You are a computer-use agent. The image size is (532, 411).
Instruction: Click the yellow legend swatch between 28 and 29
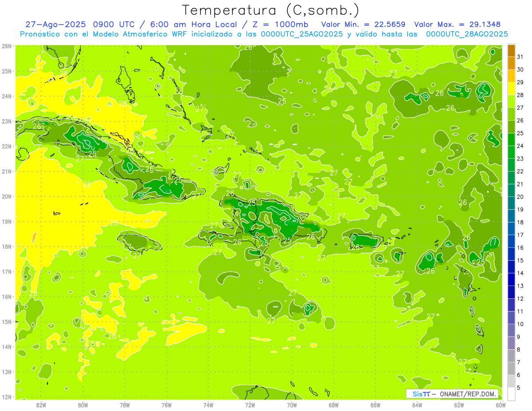point(512,89)
